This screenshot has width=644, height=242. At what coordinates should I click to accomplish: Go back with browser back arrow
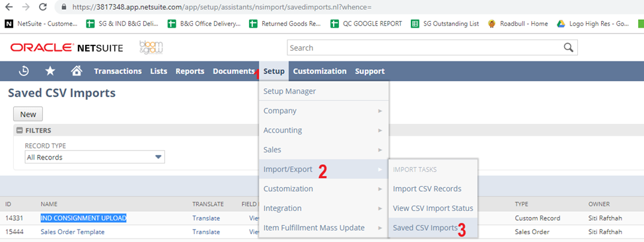tap(9, 7)
